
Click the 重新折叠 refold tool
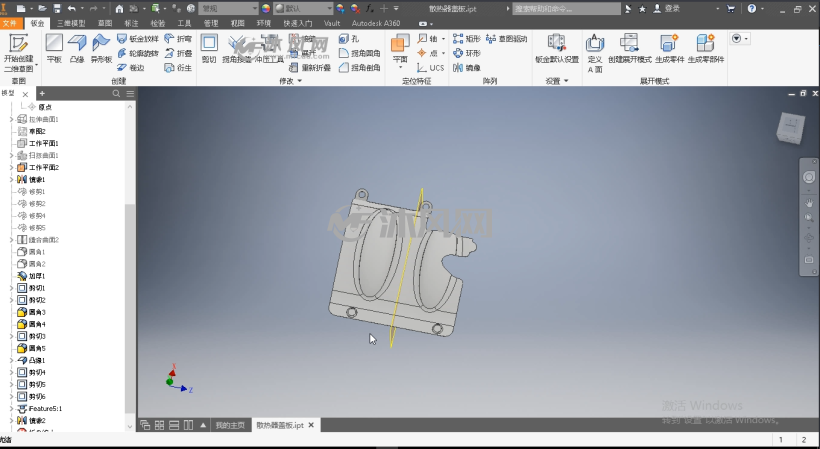point(310,67)
